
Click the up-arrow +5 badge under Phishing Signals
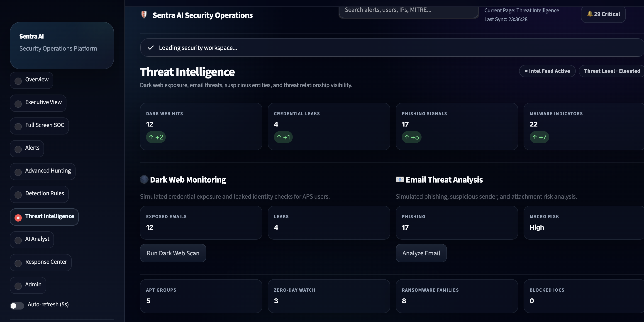pyautogui.click(x=412, y=137)
